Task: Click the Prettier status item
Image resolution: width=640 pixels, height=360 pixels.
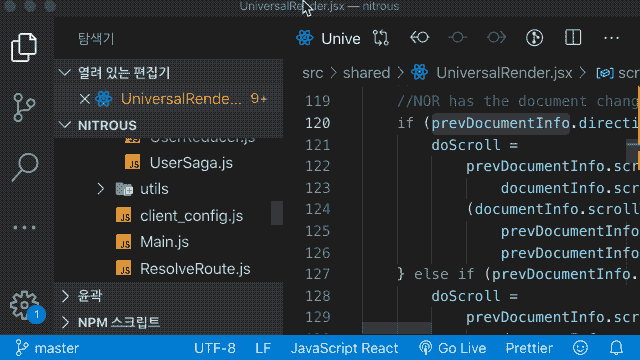Action: point(529,348)
